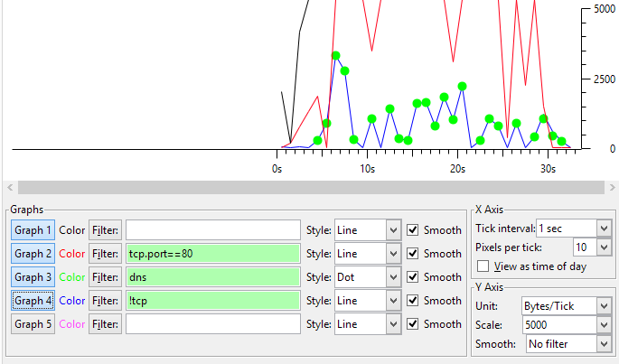Open Graph 4 Style dropdown
This screenshot has width=619, height=364.
(x=368, y=301)
